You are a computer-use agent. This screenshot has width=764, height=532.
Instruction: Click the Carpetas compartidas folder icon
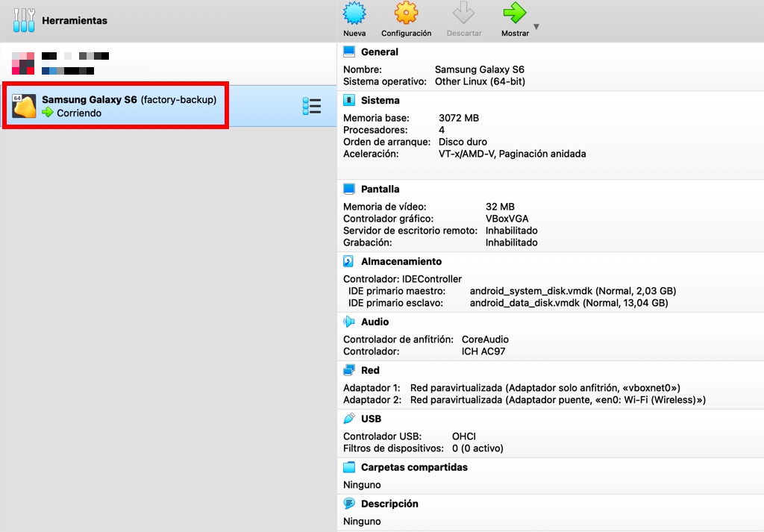(349, 467)
